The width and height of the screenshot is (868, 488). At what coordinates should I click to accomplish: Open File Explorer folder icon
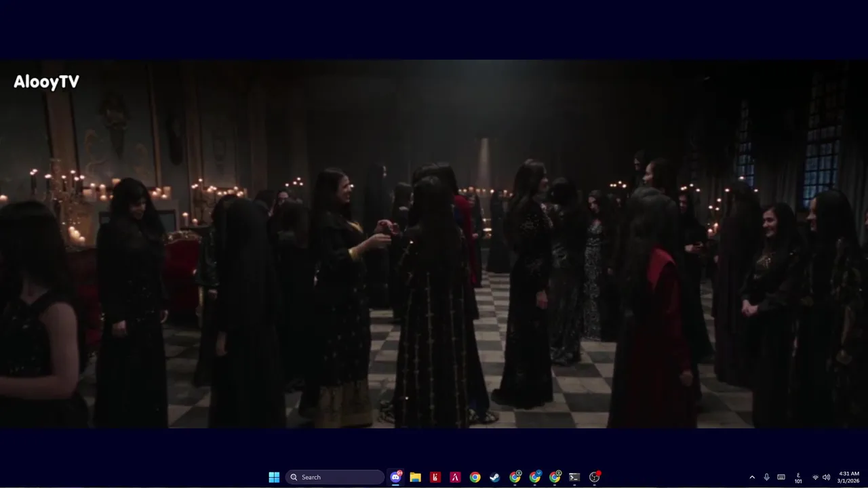415,477
